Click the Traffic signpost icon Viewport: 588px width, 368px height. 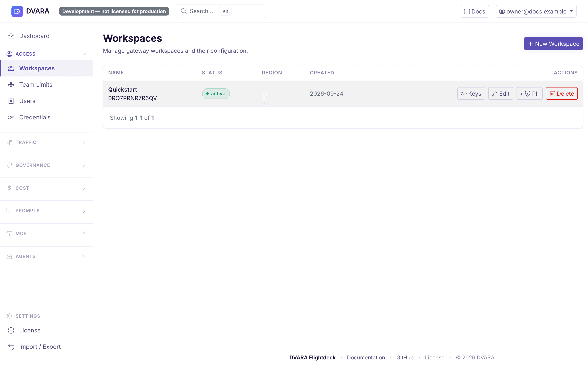coord(9,142)
